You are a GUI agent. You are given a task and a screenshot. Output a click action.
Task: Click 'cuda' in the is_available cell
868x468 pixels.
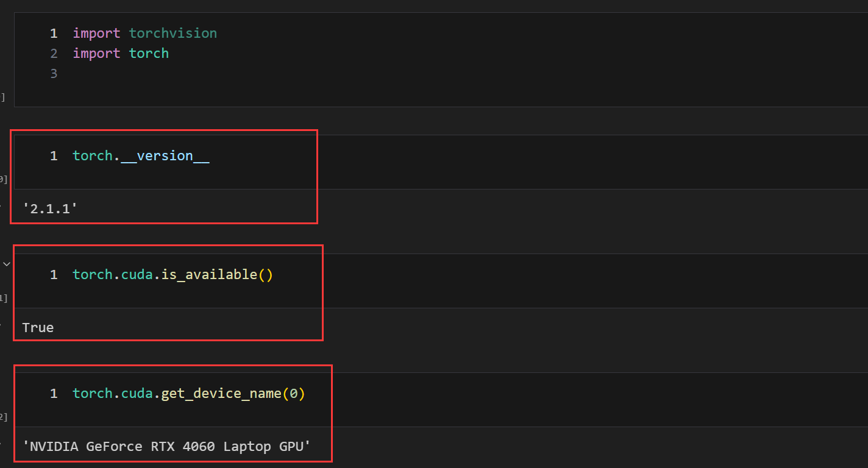point(137,274)
